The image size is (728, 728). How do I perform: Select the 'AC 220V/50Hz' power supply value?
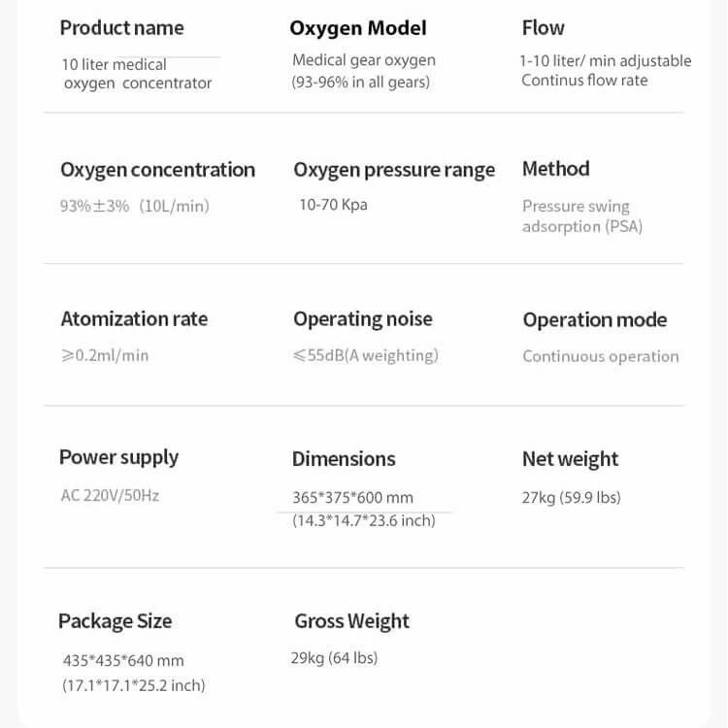[x=110, y=495]
